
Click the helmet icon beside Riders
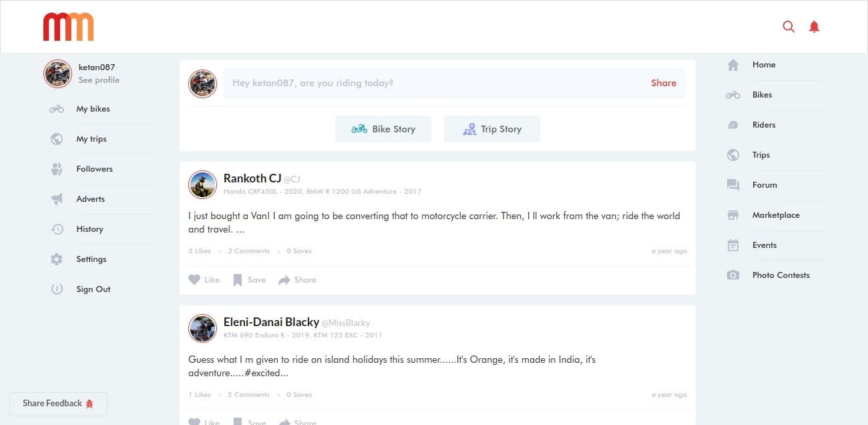[733, 125]
